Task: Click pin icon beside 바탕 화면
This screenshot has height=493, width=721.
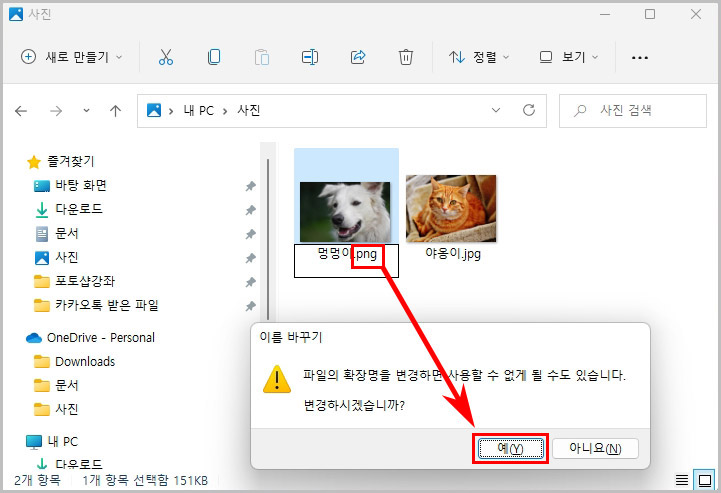Action: click(x=251, y=186)
